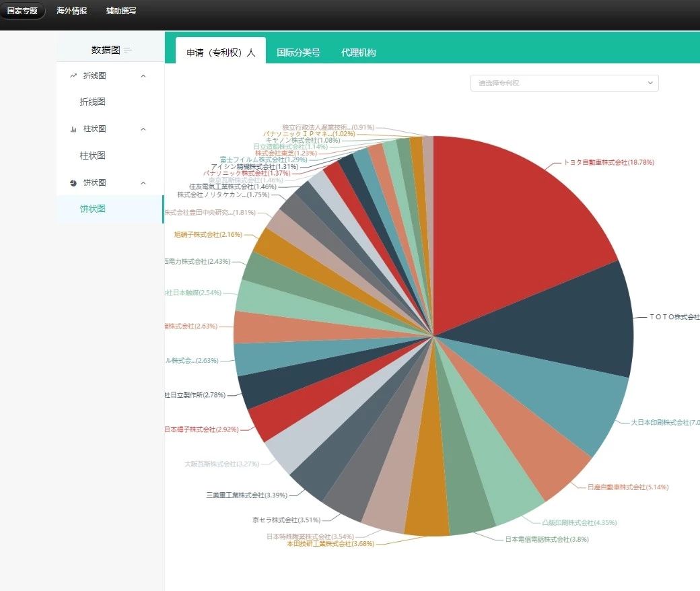The height and width of the screenshot is (591, 700).
Task: Click the 京セラ株式会社(3.51%) label
Action: point(286,520)
